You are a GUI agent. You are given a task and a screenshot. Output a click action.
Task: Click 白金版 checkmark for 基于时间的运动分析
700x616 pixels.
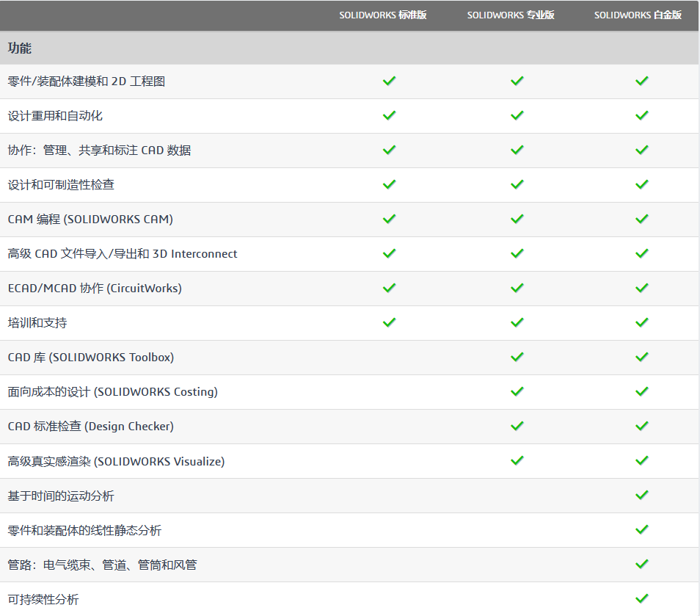[x=642, y=495]
